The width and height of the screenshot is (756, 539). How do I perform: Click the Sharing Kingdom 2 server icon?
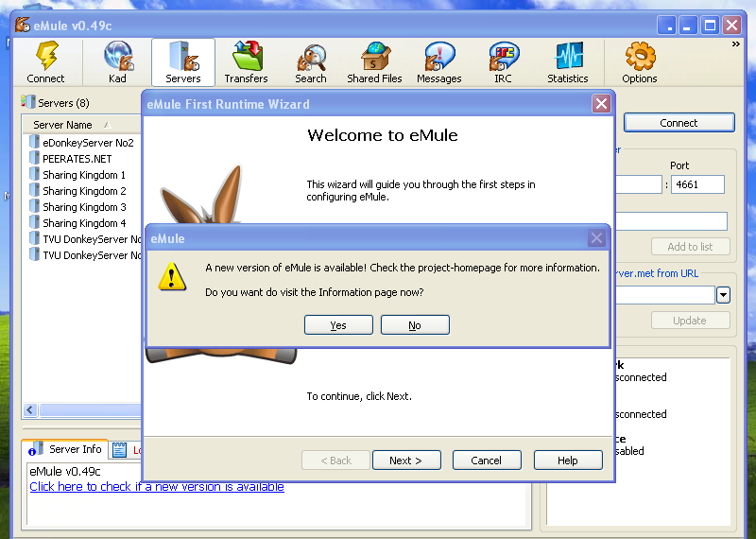coord(34,190)
